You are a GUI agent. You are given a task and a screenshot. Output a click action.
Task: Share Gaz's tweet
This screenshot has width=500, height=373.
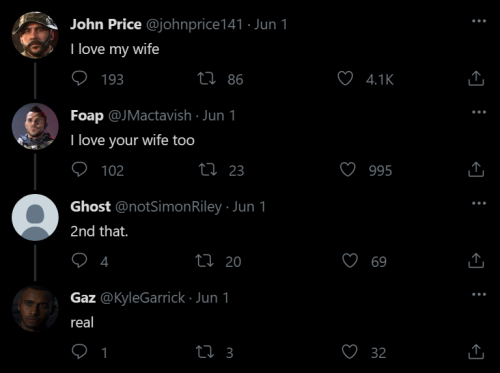pyautogui.click(x=476, y=352)
